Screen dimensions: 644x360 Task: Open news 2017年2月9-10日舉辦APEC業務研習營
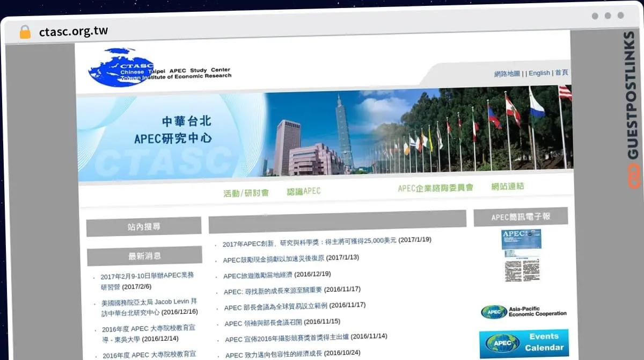pos(147,281)
